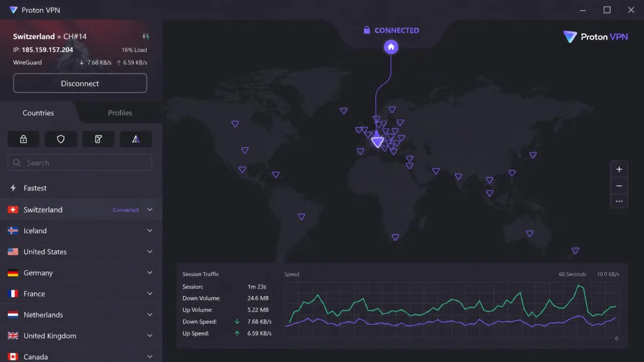Image resolution: width=644 pixels, height=362 pixels.
Task: Expand the Switzerland server list chevron
Action: tap(150, 210)
